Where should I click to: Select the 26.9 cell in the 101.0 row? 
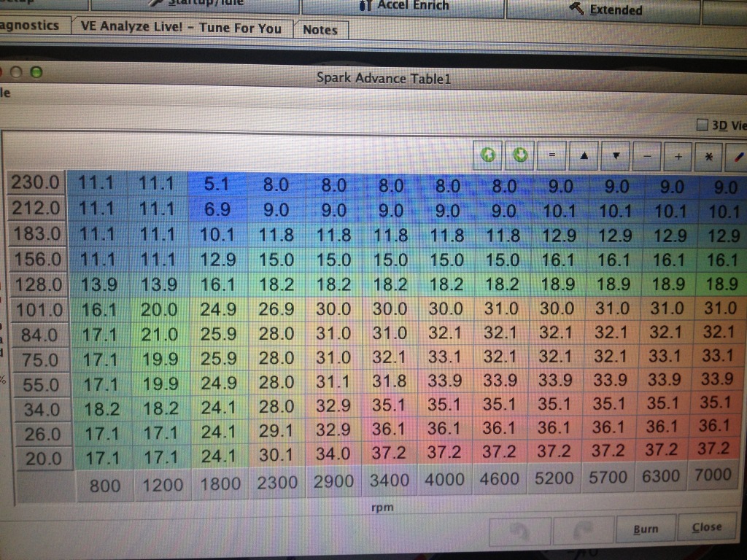[x=276, y=309]
